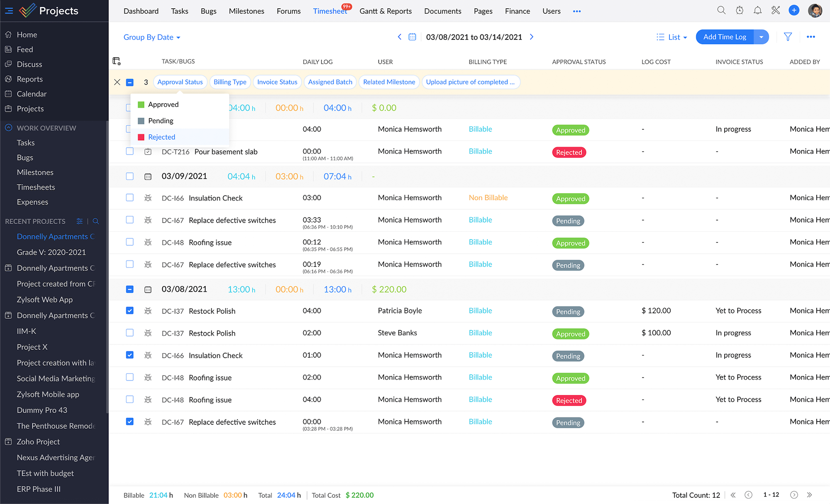Image resolution: width=830 pixels, height=504 pixels.
Task: Expand the List view dropdown arrow
Action: 685,37
